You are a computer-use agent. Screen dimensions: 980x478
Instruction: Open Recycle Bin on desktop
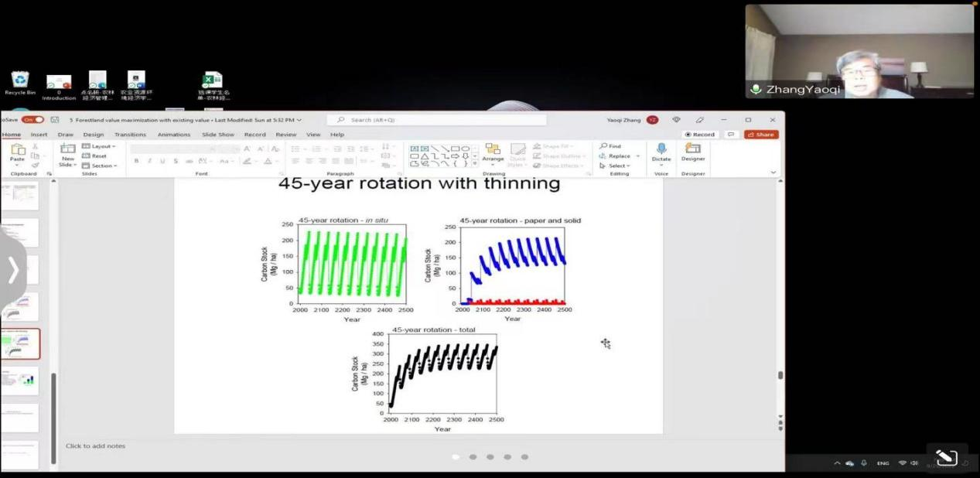(20, 80)
